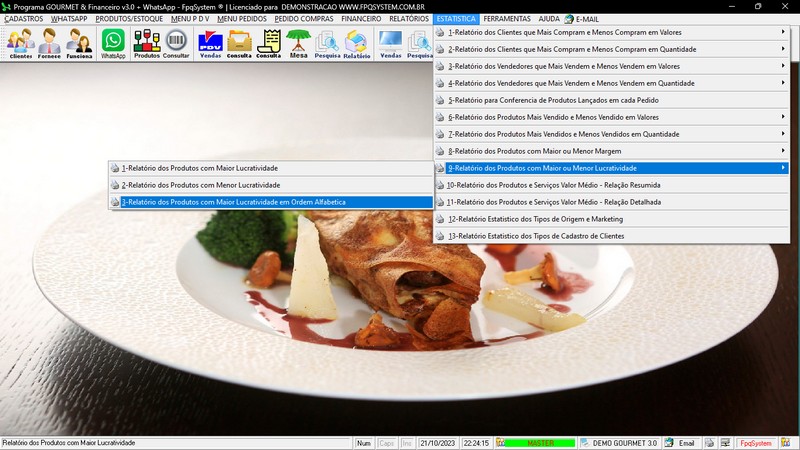This screenshot has width=800, height=450.
Task: Click the printer icon in status bar
Action: coord(709,443)
